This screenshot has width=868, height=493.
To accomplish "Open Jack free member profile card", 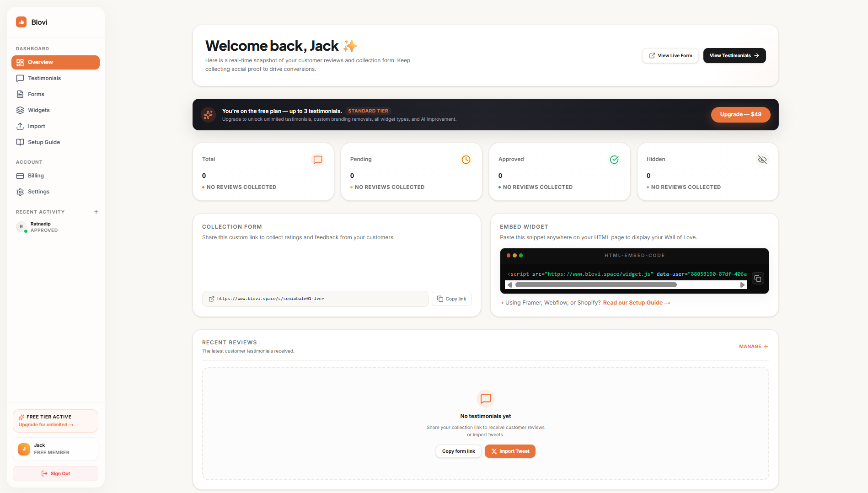I will (55, 449).
